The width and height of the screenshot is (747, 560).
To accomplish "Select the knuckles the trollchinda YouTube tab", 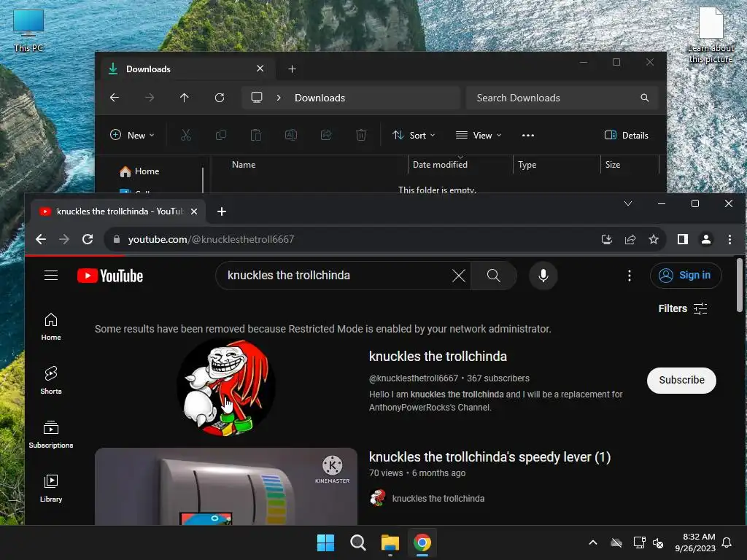I will (x=119, y=211).
